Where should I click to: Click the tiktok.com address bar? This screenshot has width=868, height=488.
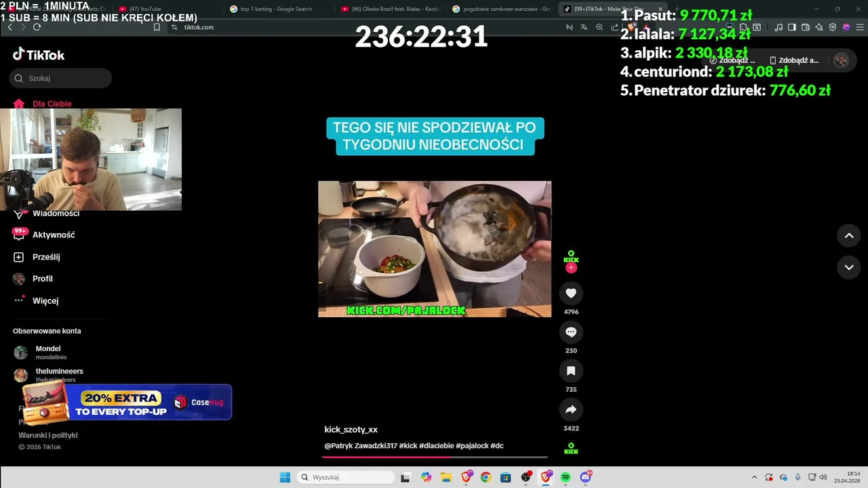(x=366, y=27)
